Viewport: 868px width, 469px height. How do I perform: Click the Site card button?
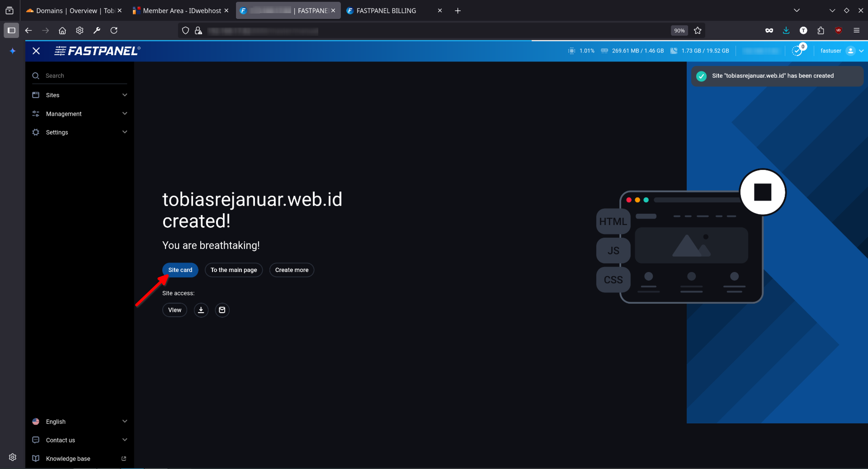pos(180,270)
